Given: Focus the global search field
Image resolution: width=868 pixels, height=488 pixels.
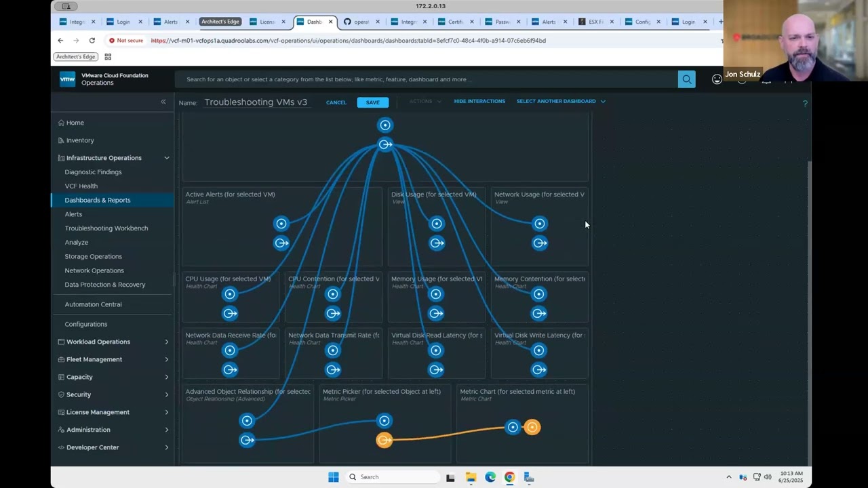Looking at the screenshot, I should (x=426, y=79).
